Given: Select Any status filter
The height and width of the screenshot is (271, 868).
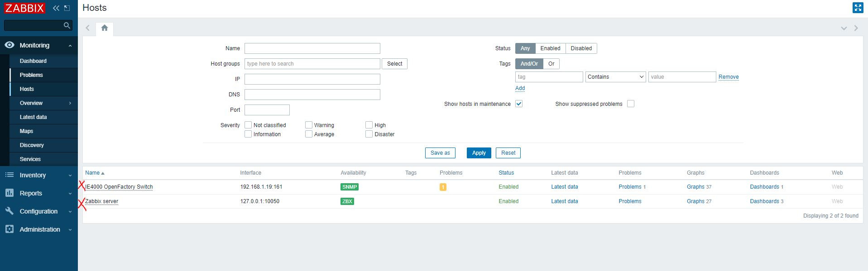Looking at the screenshot, I should pyautogui.click(x=525, y=48).
